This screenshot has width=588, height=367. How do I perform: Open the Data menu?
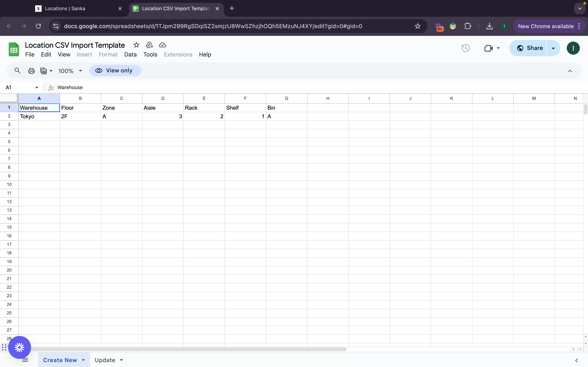[130, 55]
